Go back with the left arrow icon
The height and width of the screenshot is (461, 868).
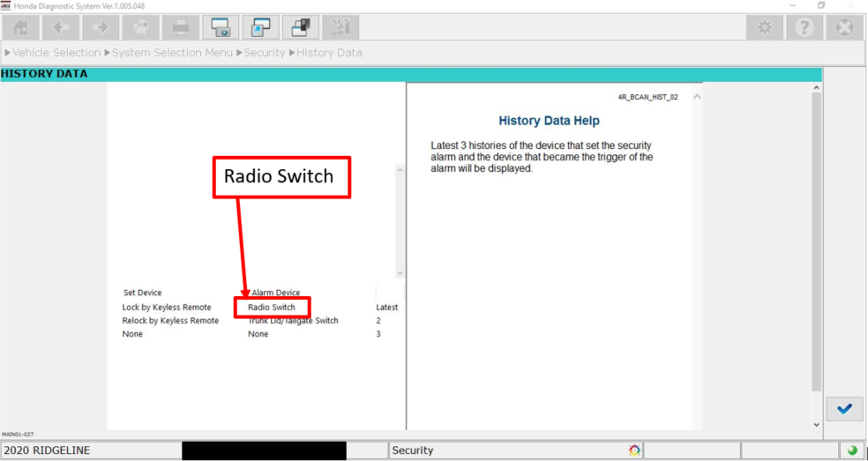61,27
